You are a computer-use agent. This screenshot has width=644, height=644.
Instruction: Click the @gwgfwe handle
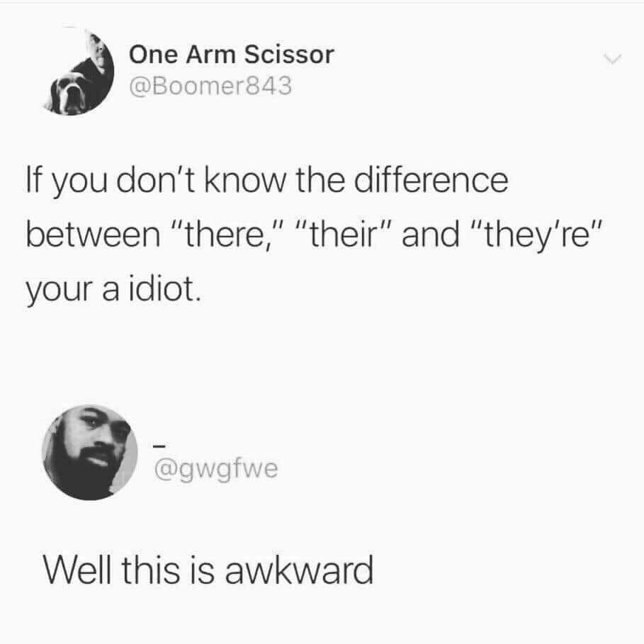[216, 469]
